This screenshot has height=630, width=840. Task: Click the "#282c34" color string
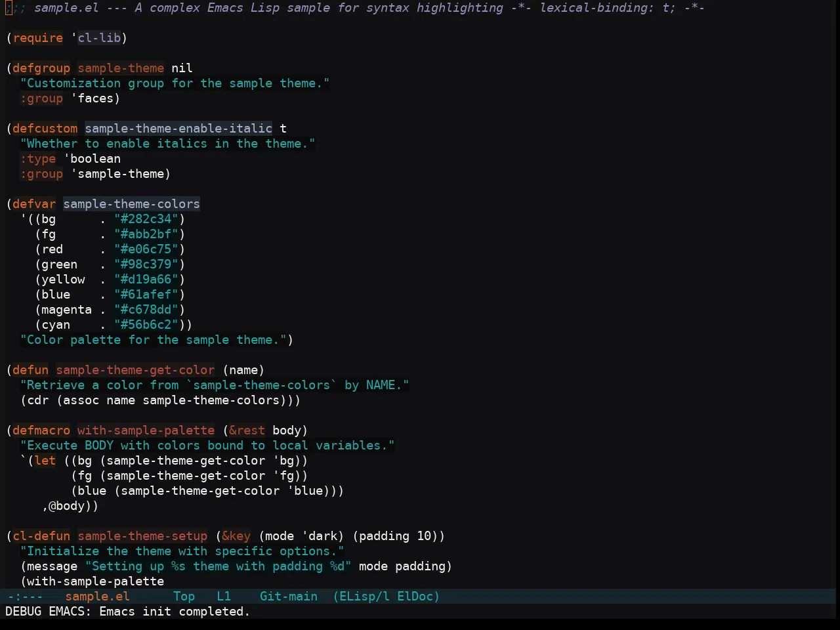146,219
